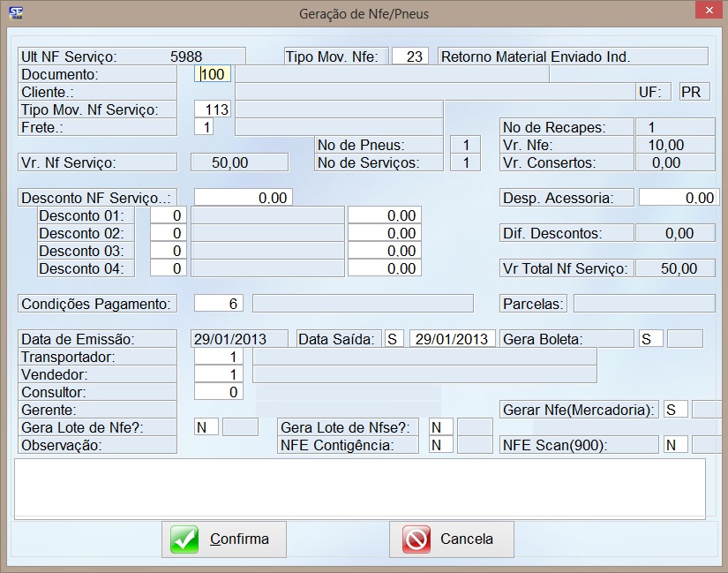Focus the Consultor code field
This screenshot has height=573, width=728.
219,392
